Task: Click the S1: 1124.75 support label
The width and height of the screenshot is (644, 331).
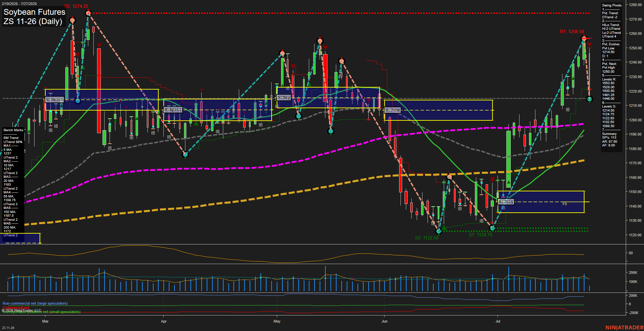Action: point(481,235)
